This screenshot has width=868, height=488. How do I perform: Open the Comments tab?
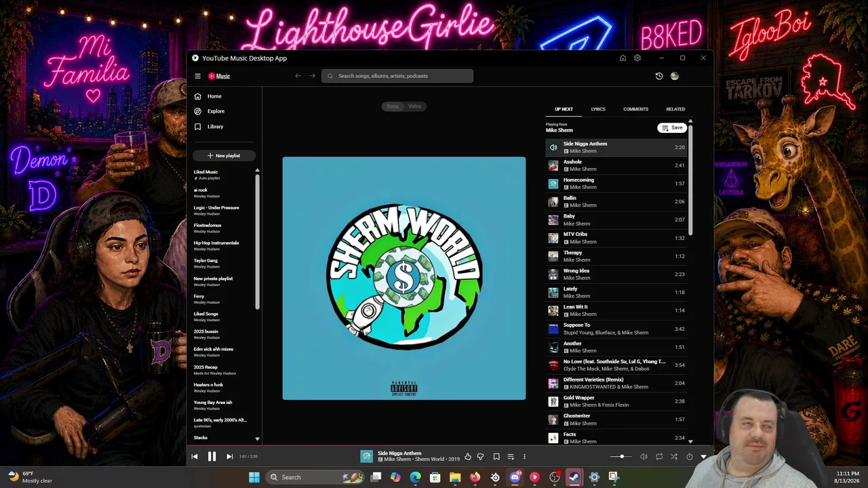pos(635,109)
